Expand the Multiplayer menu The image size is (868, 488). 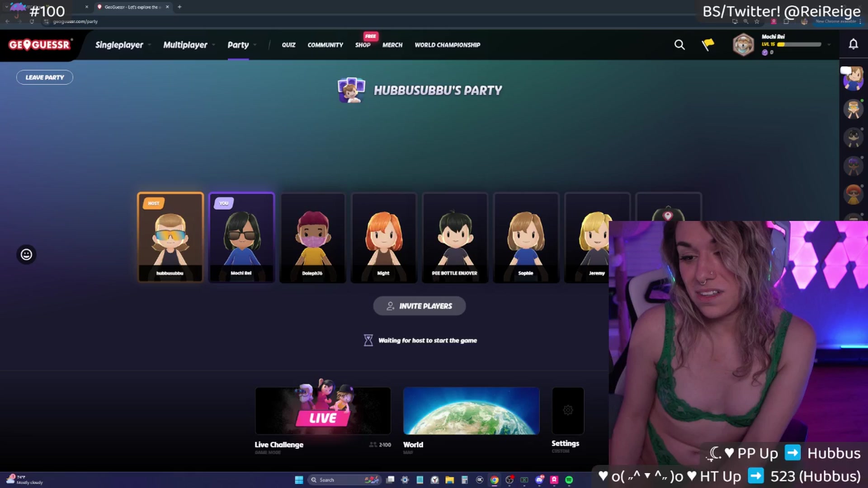(189, 45)
